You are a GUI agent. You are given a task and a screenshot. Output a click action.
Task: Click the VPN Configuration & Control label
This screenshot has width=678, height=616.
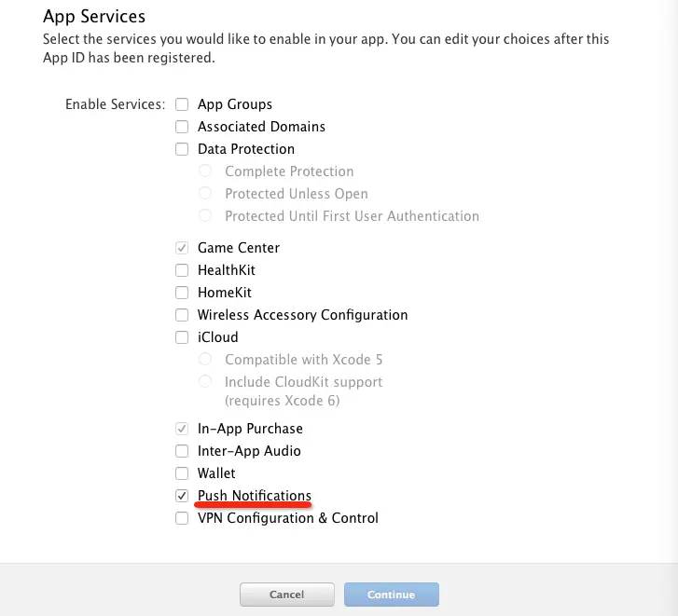(x=288, y=518)
